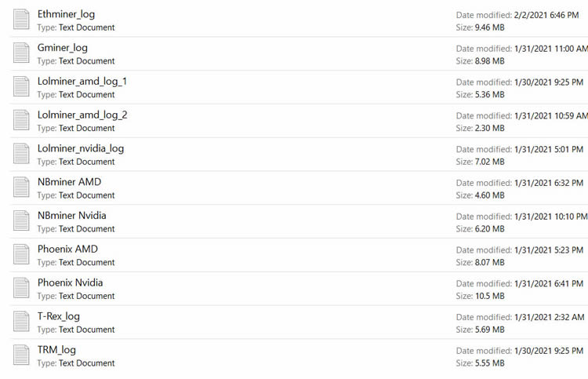Image resolution: width=588 pixels, height=379 pixels.
Task: Select the T-Rex_log file icon
Action: tap(21, 323)
